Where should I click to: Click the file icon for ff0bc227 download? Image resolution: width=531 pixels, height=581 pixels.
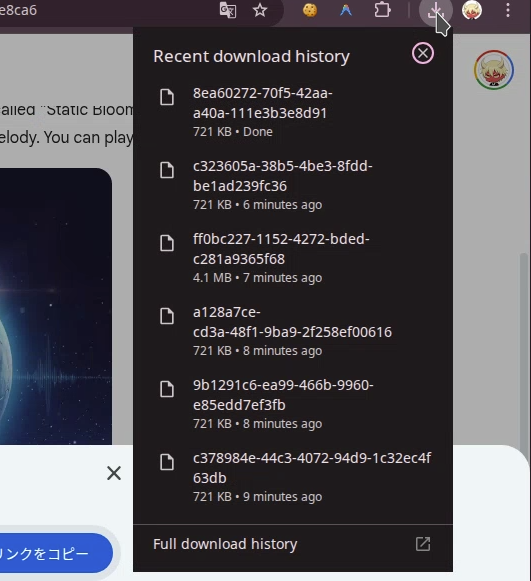tap(167, 243)
